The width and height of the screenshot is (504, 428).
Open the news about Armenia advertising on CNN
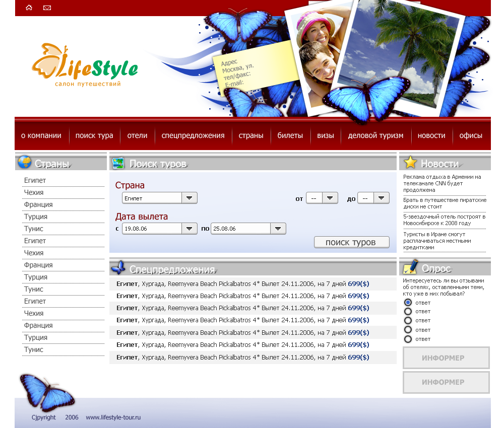443,183
